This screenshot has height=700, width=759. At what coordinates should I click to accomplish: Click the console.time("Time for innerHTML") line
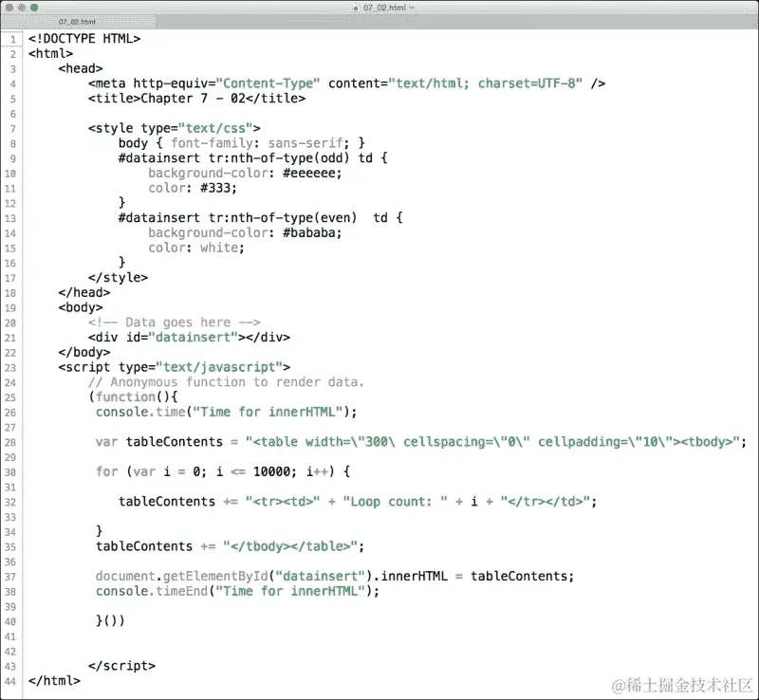[x=226, y=412]
